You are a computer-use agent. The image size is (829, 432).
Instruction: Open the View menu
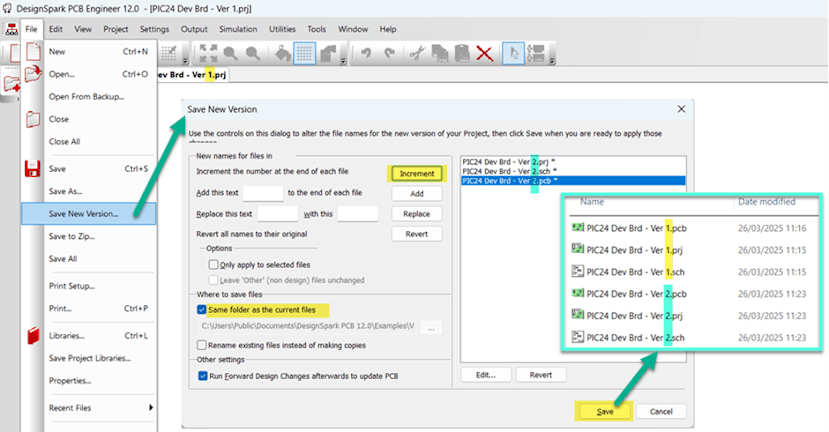pyautogui.click(x=83, y=29)
